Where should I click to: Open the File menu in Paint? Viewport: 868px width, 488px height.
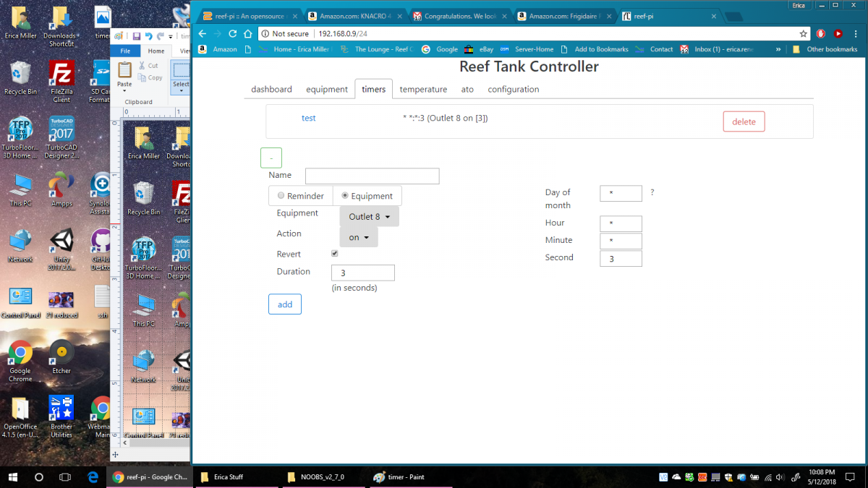click(125, 51)
